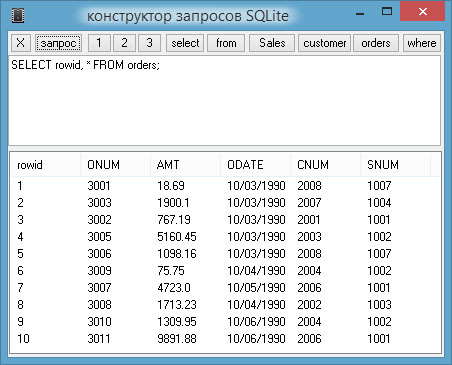The height and width of the screenshot is (365, 452).
Task: Click the ODATE column header
Action: 255,165
